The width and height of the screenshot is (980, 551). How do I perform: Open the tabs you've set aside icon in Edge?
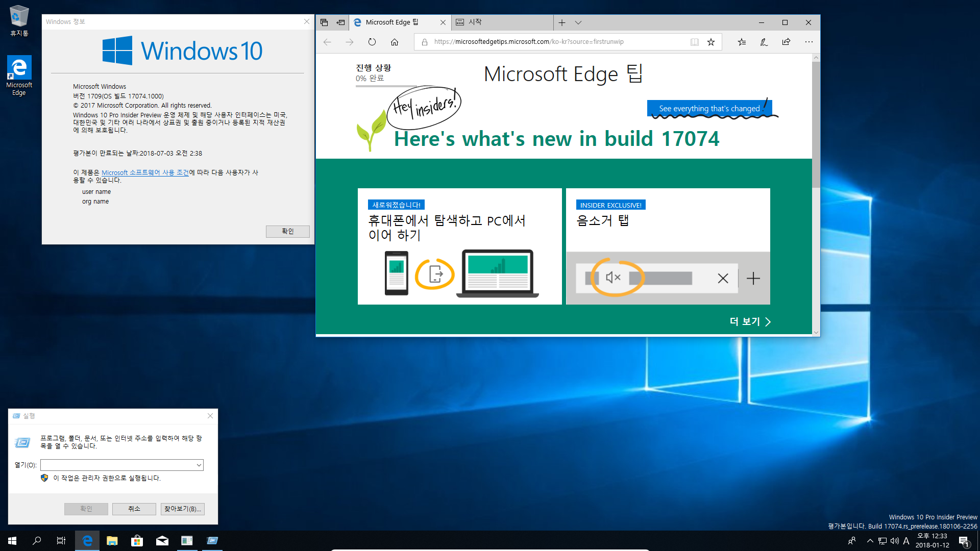click(x=324, y=22)
